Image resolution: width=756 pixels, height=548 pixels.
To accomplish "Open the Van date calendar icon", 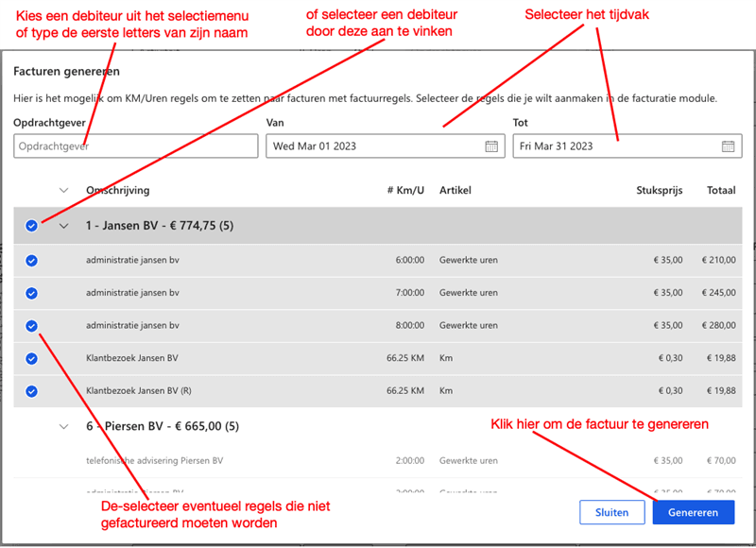I will point(491,146).
